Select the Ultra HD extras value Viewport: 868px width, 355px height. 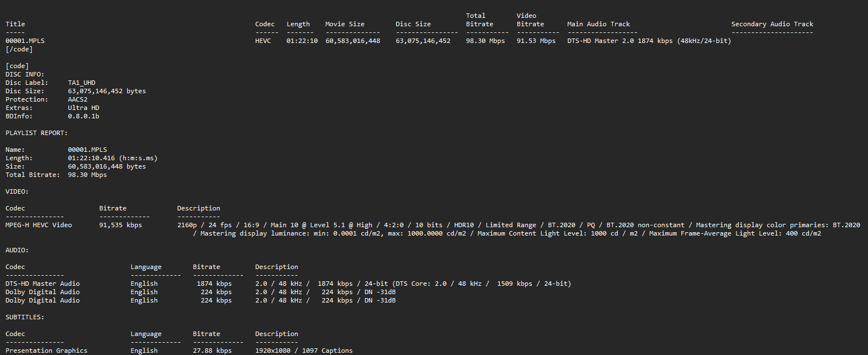pyautogui.click(x=84, y=108)
